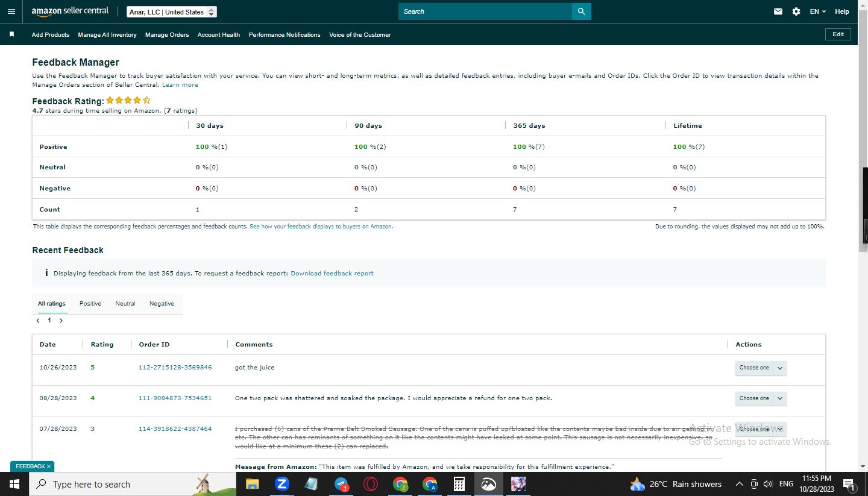Click the info icon in Recent Feedback banner

click(x=46, y=273)
